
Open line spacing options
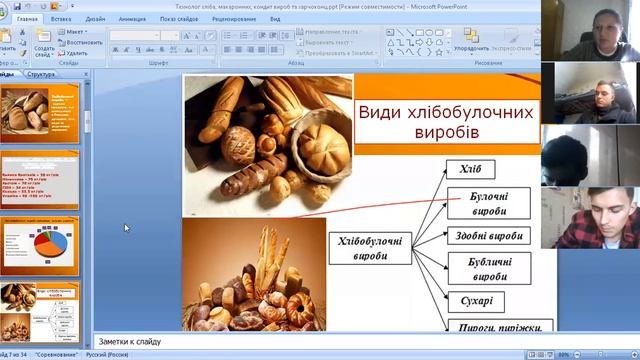287,36
